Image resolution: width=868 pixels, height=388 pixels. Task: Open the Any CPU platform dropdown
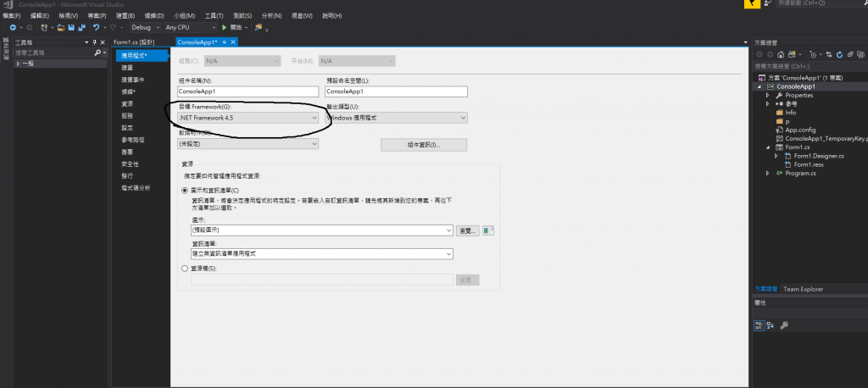click(x=191, y=28)
